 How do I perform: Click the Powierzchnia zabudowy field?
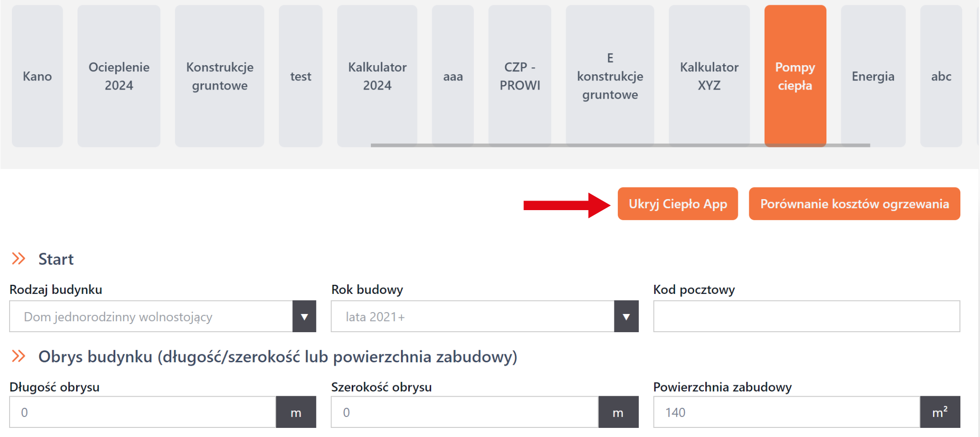tap(786, 412)
